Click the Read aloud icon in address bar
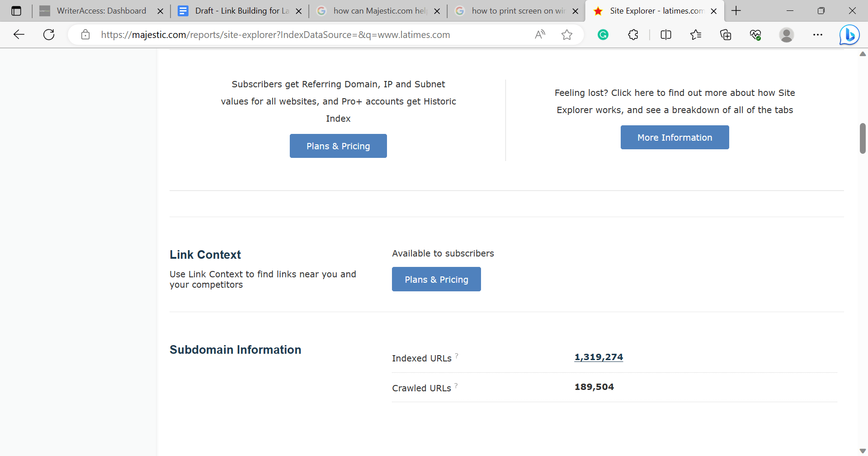The width and height of the screenshot is (868, 456). click(x=540, y=34)
